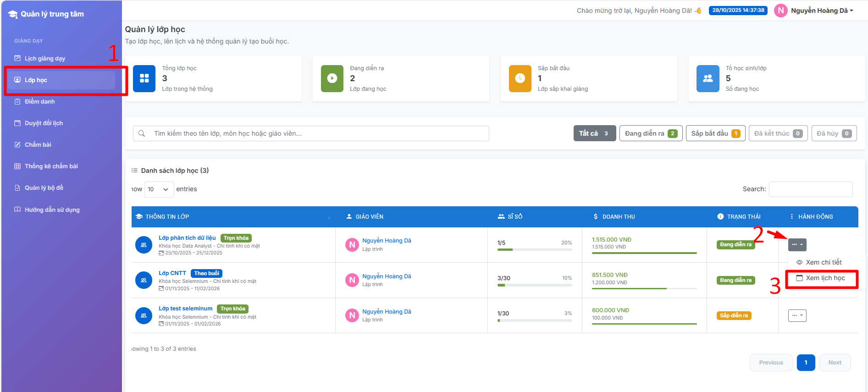Filter classes by Đang diễn ra
Image resolution: width=868 pixels, height=392 pixels.
pos(651,133)
